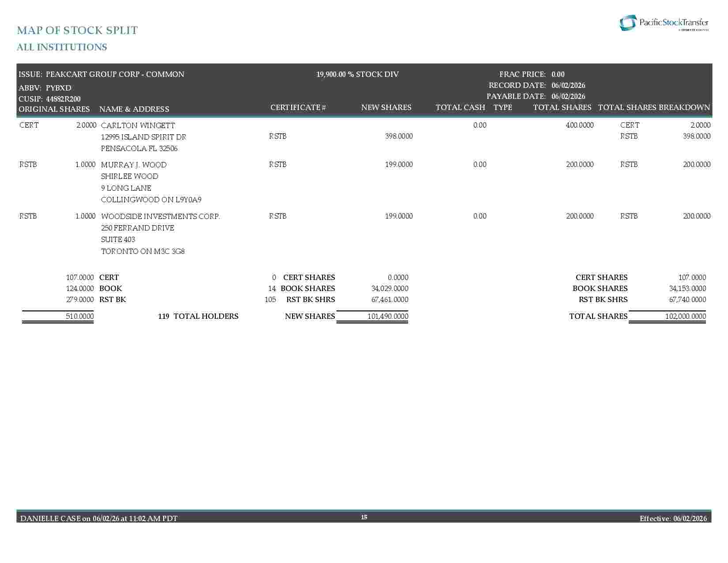Click the RST BK SHRS total '67,740.0000'
Image resolution: width=728 pixels, height=563 pixels.
pyautogui.click(x=687, y=299)
